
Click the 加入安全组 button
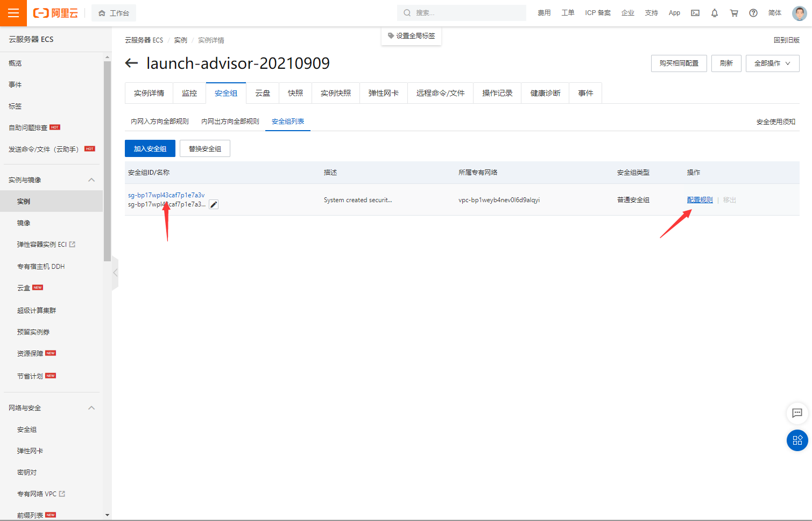pos(150,148)
